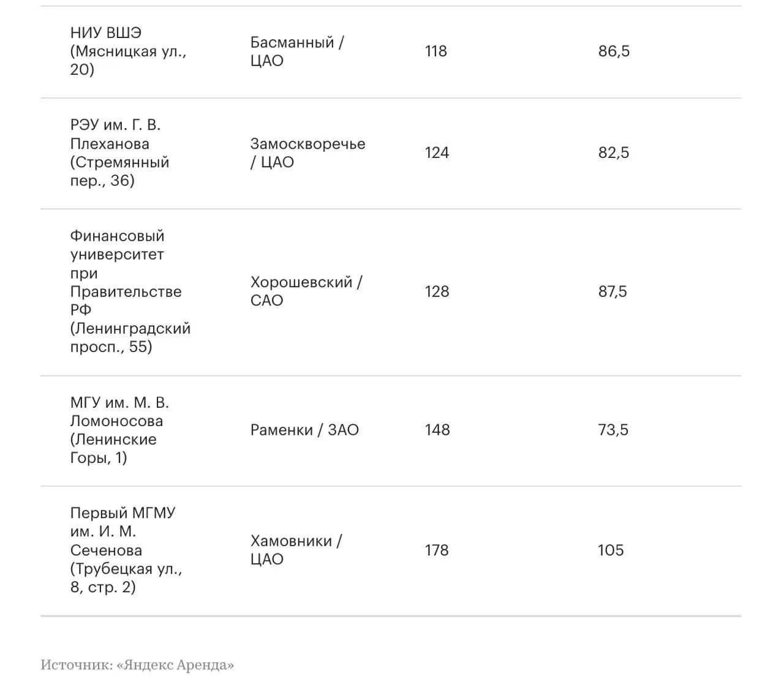Select the РЭУ им. Г. В. Плеханова cell
Image resolution: width=784 pixels, height=698 pixels.
120,153
